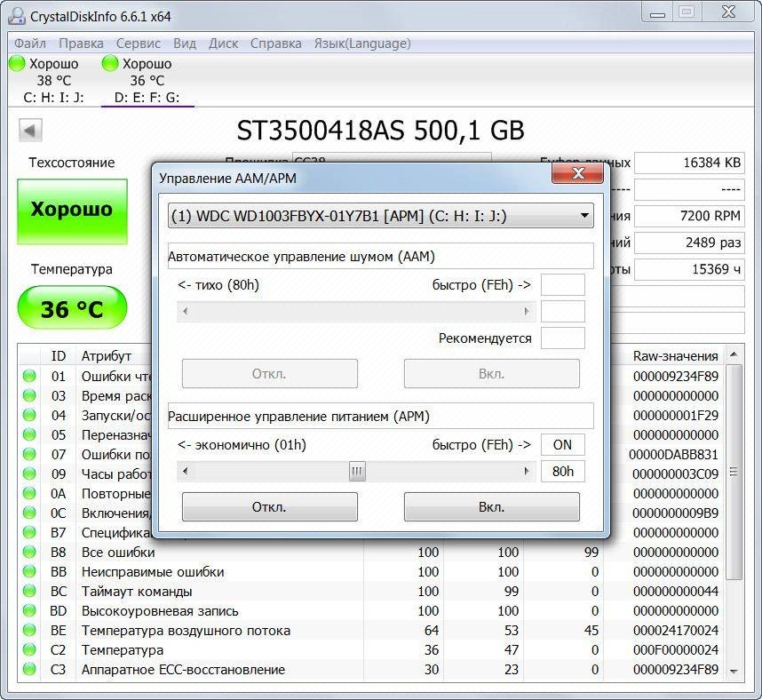Viewport: 762px width, 700px height.
Task: Select the D: E: F: G: disk tab
Action: click(x=147, y=81)
